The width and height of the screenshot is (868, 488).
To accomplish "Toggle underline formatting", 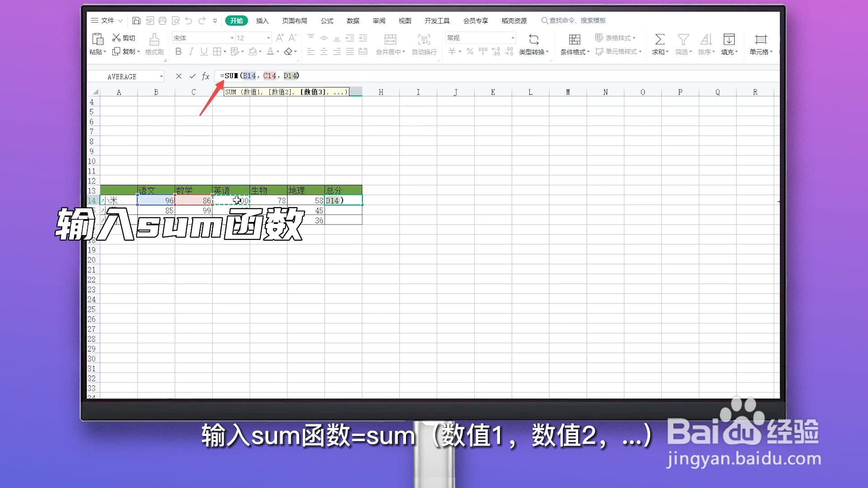I will (x=203, y=52).
